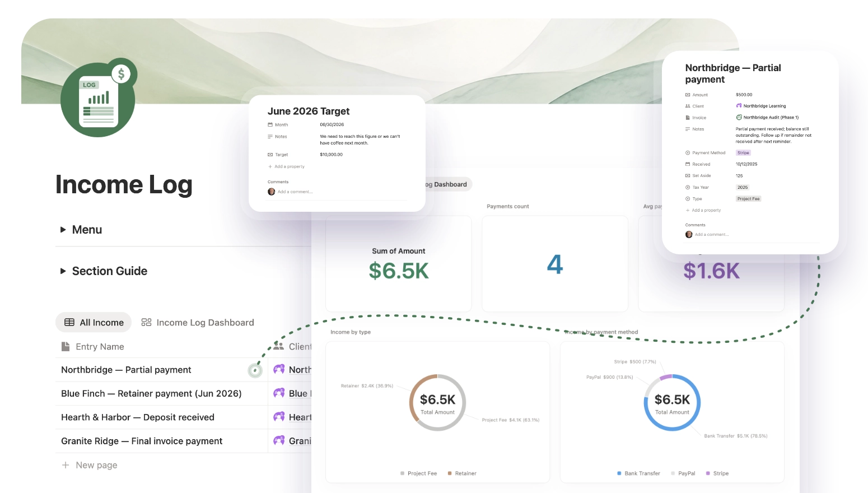Click the Income by type chart title
The width and height of the screenshot is (868, 493).
[x=351, y=332]
